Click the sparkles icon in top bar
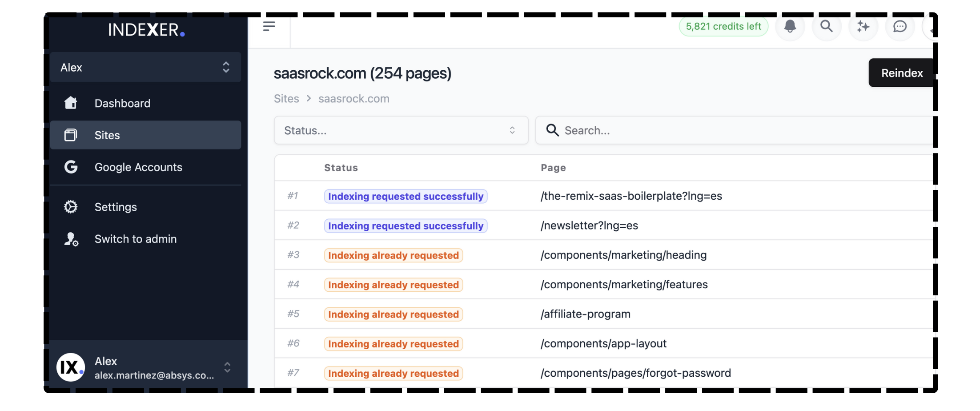The height and width of the screenshot is (411, 980). pos(863,26)
